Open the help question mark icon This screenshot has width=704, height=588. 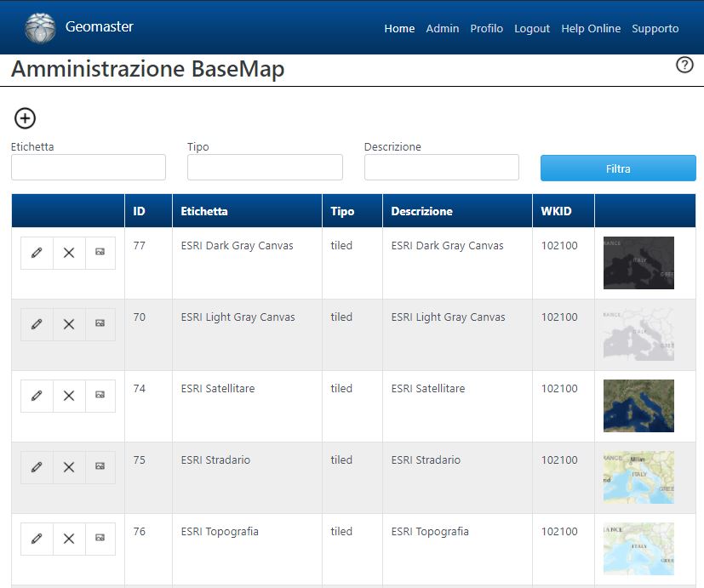click(x=684, y=65)
